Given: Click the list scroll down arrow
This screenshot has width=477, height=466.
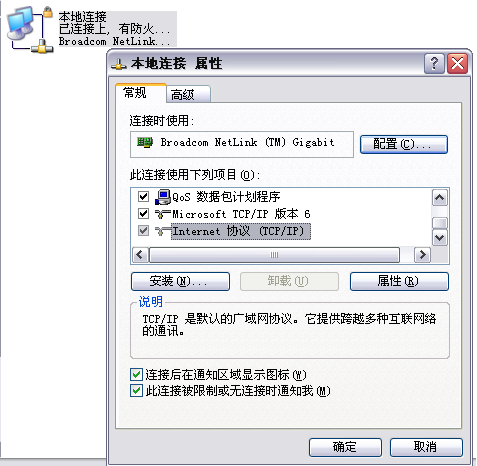Looking at the screenshot, I should point(440,238).
